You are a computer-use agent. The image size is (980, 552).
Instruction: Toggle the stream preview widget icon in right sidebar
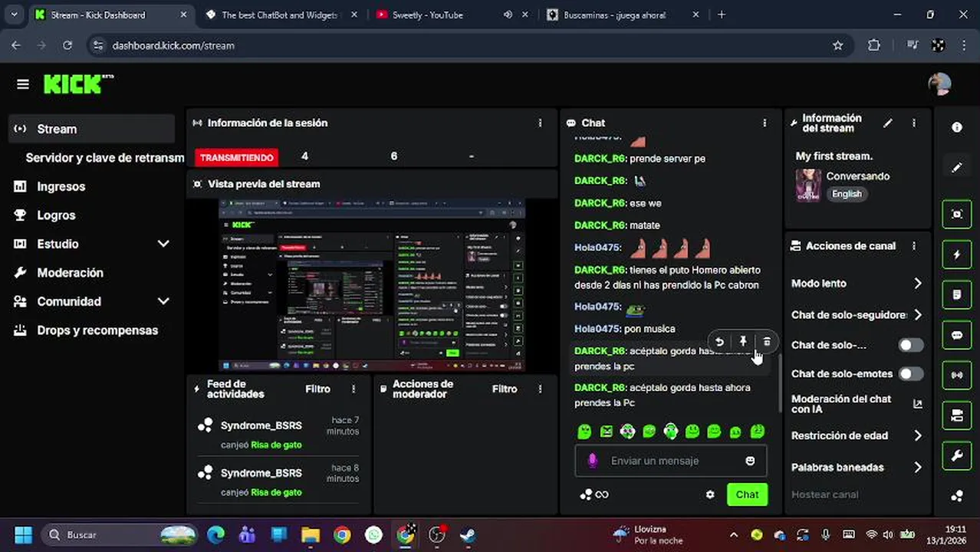click(956, 214)
